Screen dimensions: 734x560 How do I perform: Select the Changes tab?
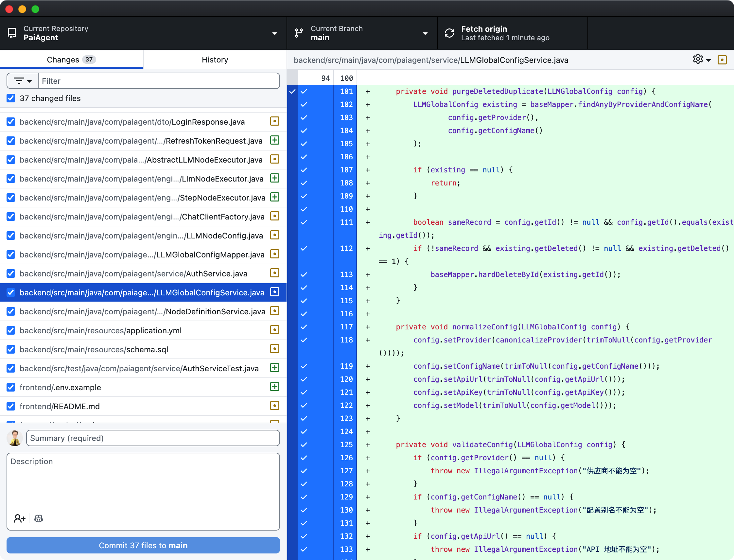pos(71,60)
